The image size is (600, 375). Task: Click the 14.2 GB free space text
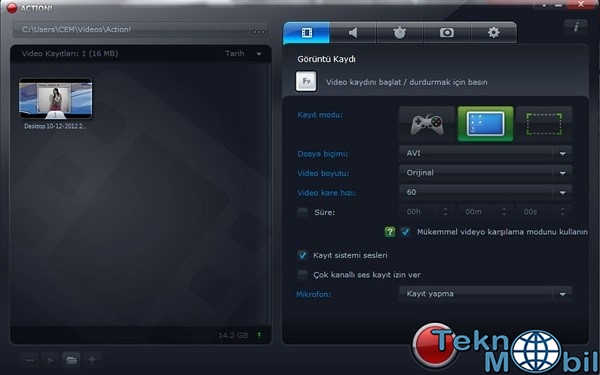pyautogui.click(x=233, y=336)
